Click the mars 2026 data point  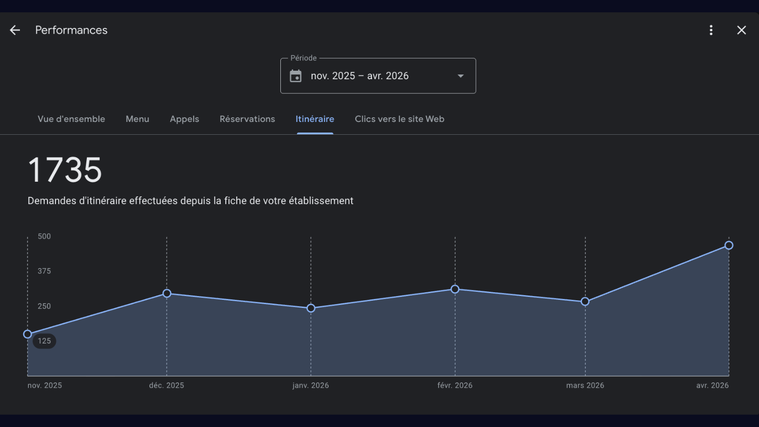pyautogui.click(x=585, y=301)
